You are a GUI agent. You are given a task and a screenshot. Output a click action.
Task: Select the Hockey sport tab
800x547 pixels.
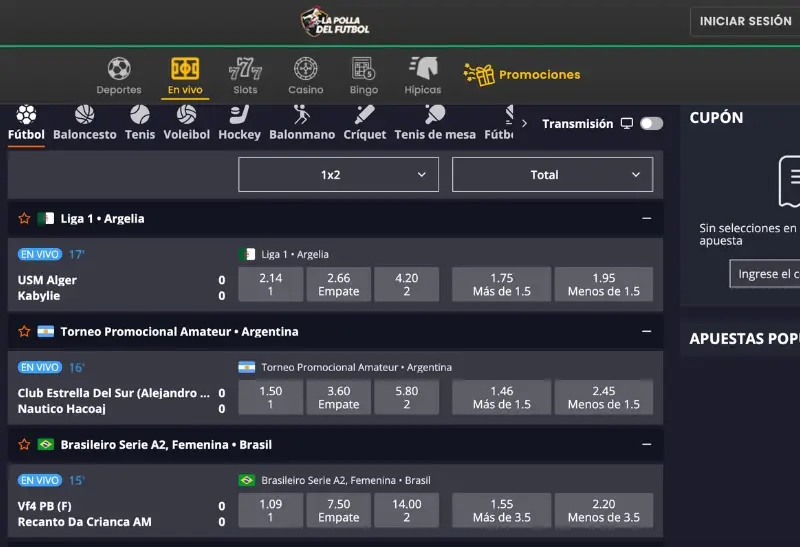[x=239, y=123]
